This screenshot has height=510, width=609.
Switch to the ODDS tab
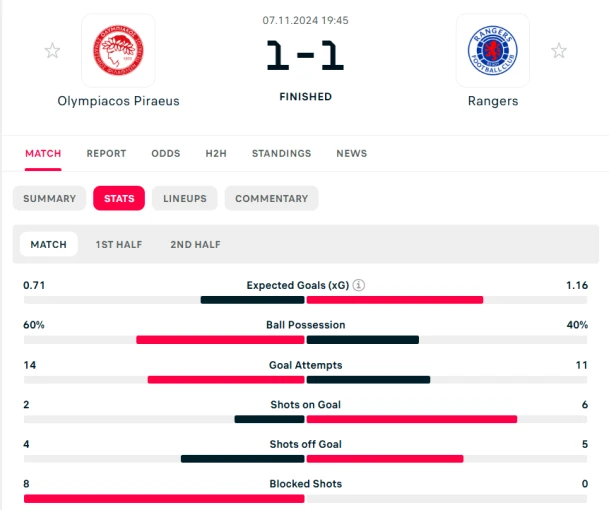pyautogui.click(x=166, y=153)
